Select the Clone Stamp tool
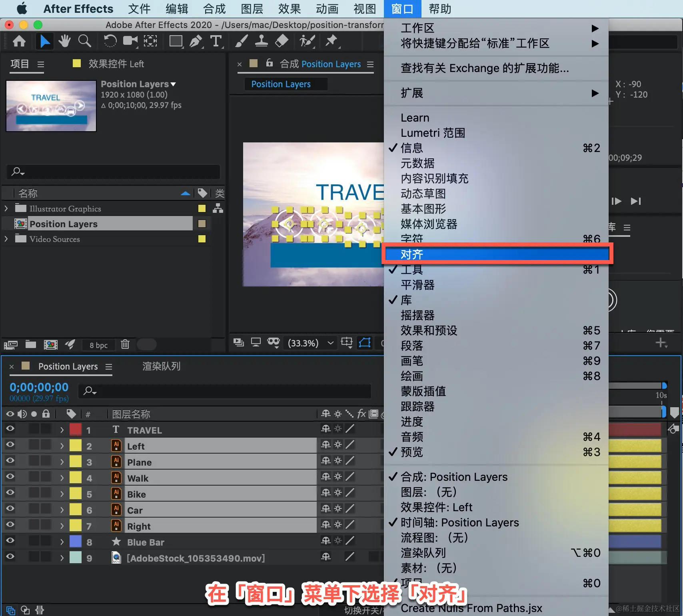 point(262,41)
